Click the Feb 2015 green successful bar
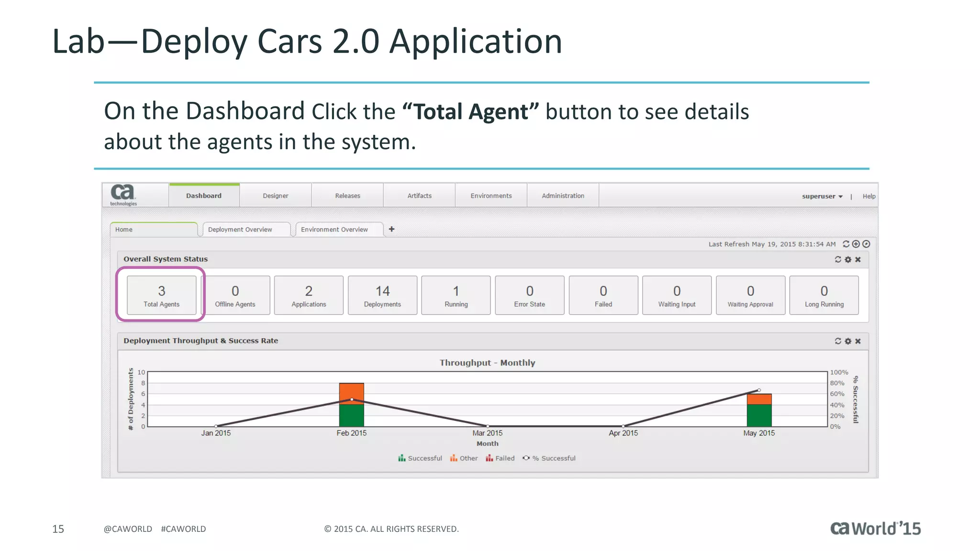Screen dimensions: 980x551 tap(352, 416)
